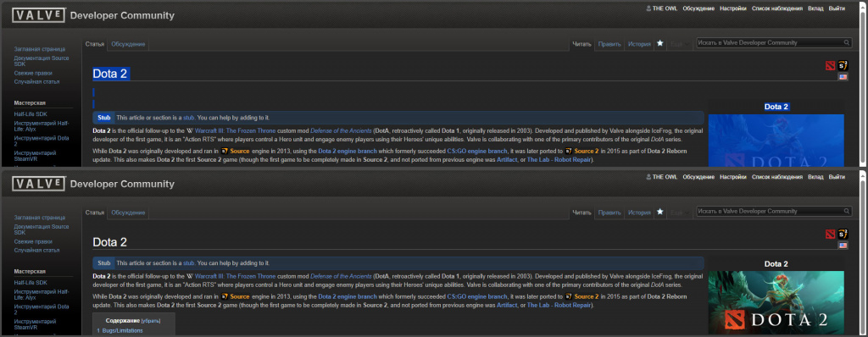Viewport: 868px width, 337px height.
Task: Click the vertical scrollbar of the upper copy
Action: 862,83
